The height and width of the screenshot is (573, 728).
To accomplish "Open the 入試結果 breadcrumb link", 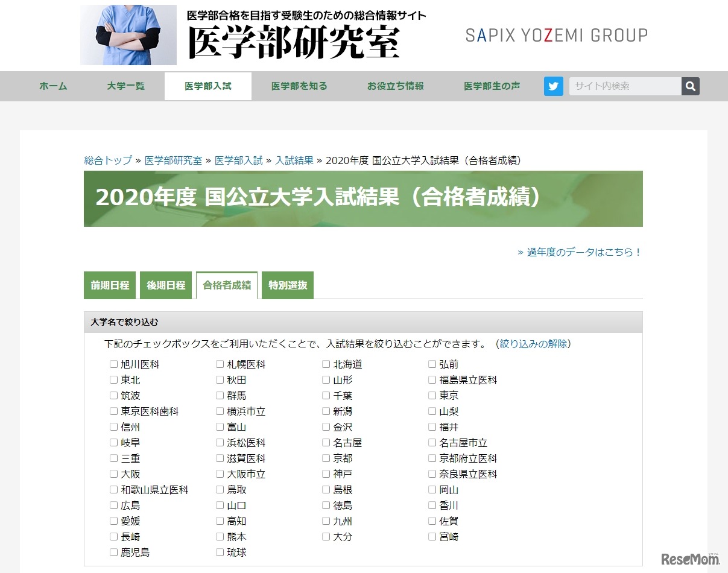I will (x=294, y=160).
